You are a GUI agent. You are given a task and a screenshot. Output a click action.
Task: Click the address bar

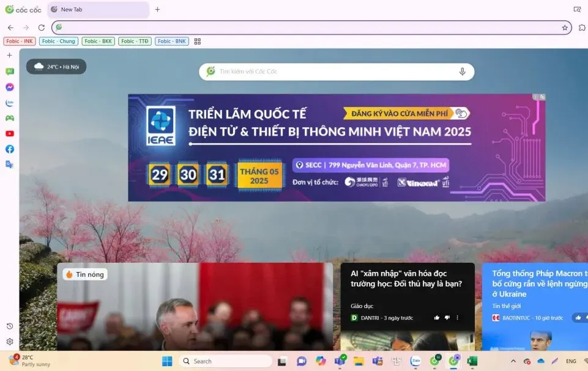311,28
